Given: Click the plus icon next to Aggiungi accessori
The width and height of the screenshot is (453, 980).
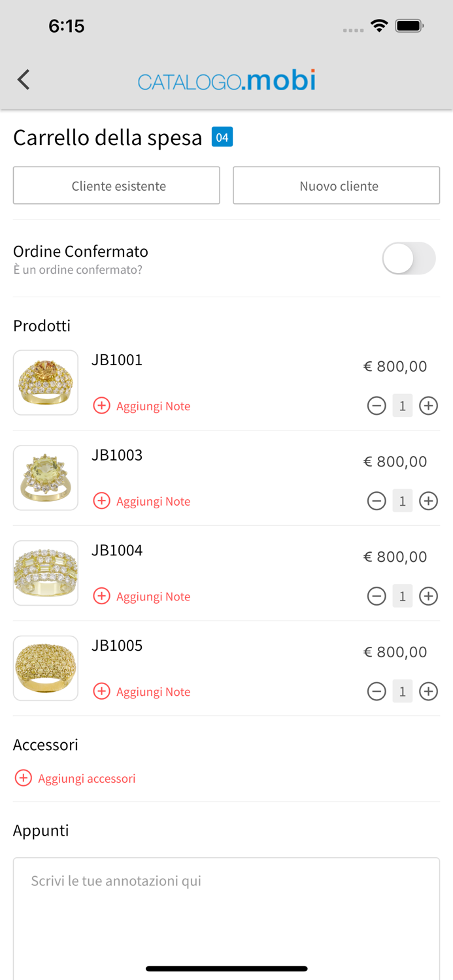Looking at the screenshot, I should coord(24,778).
